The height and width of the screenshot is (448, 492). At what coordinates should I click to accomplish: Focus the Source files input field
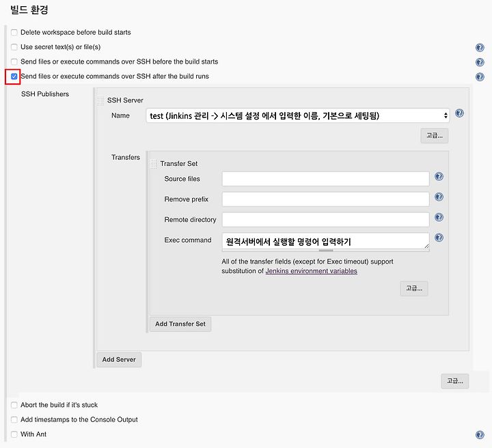pyautogui.click(x=326, y=179)
